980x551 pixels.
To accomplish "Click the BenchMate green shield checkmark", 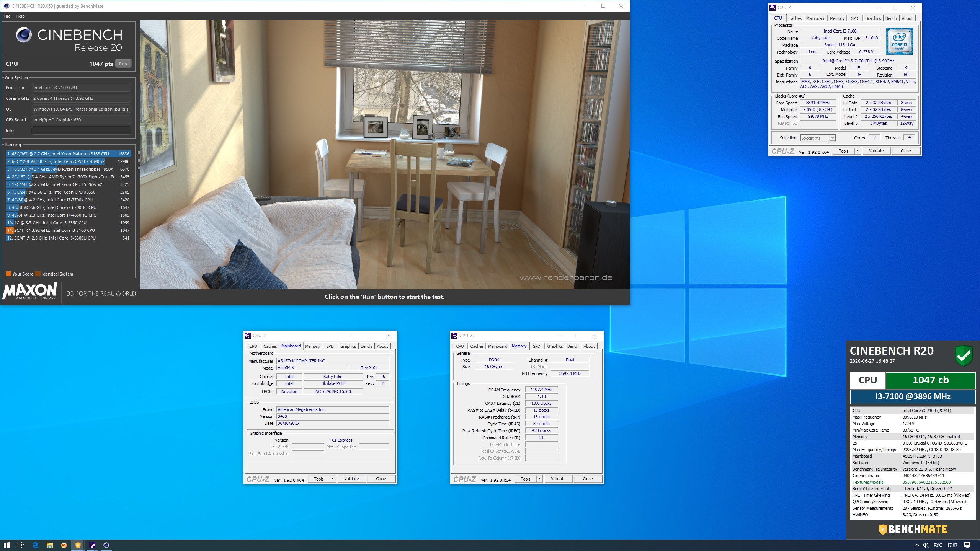I will pyautogui.click(x=964, y=356).
